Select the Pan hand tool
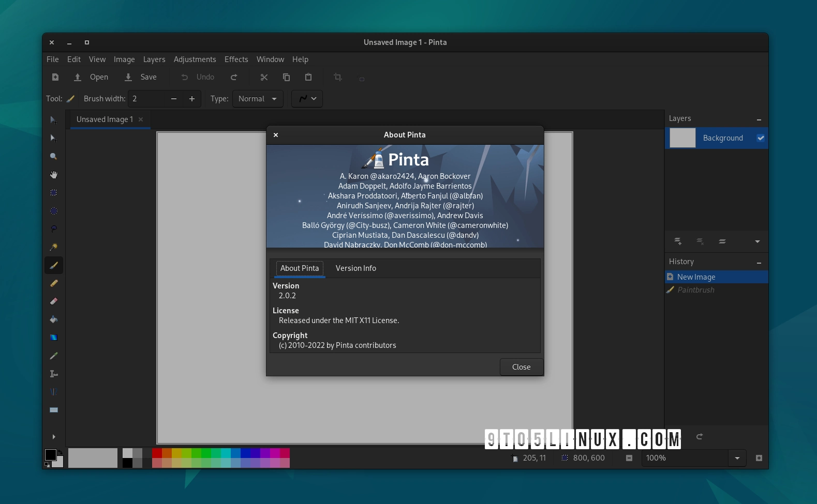This screenshot has width=817, height=504. coord(53,175)
